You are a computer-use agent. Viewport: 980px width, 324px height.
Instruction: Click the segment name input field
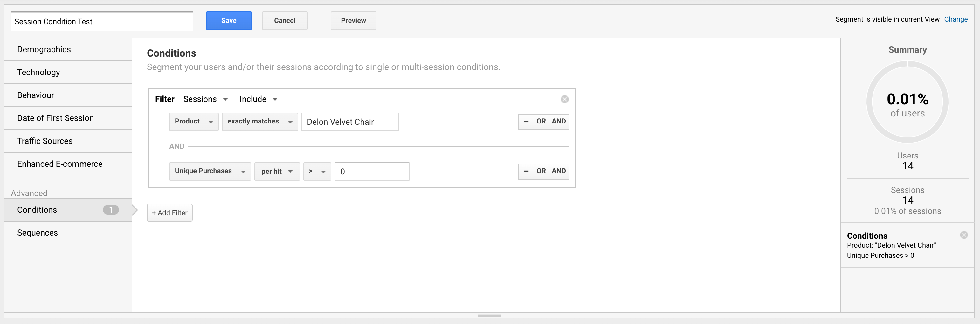(102, 22)
